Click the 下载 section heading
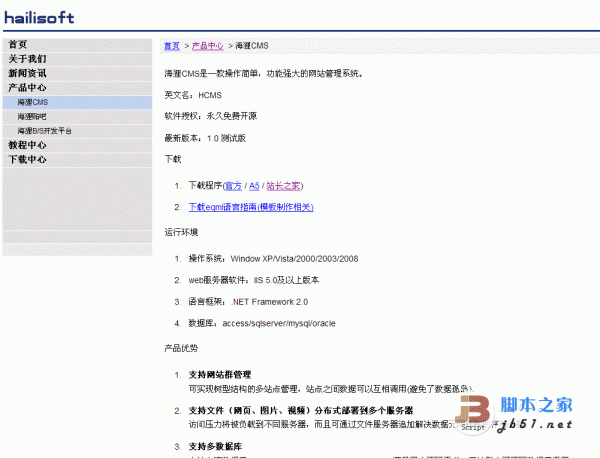 click(173, 160)
